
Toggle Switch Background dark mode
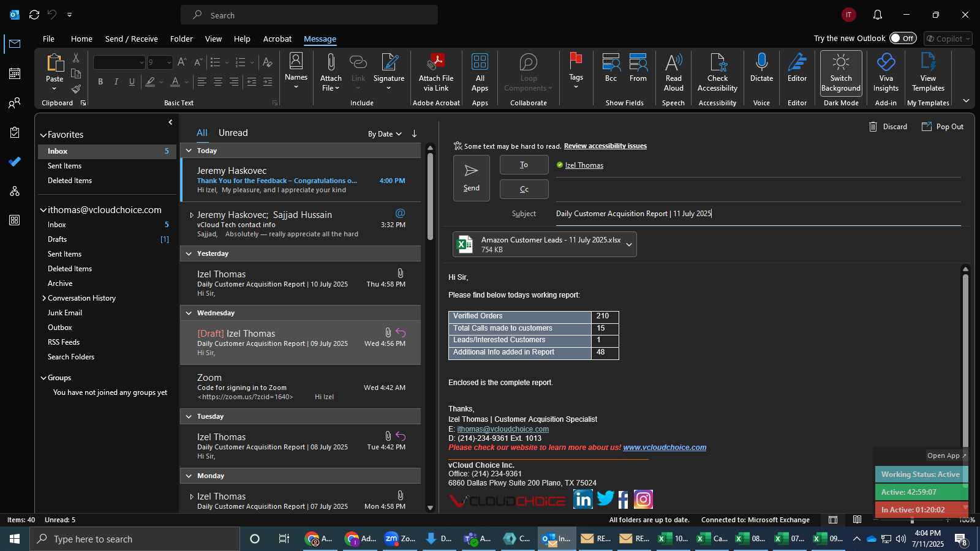pyautogui.click(x=841, y=72)
